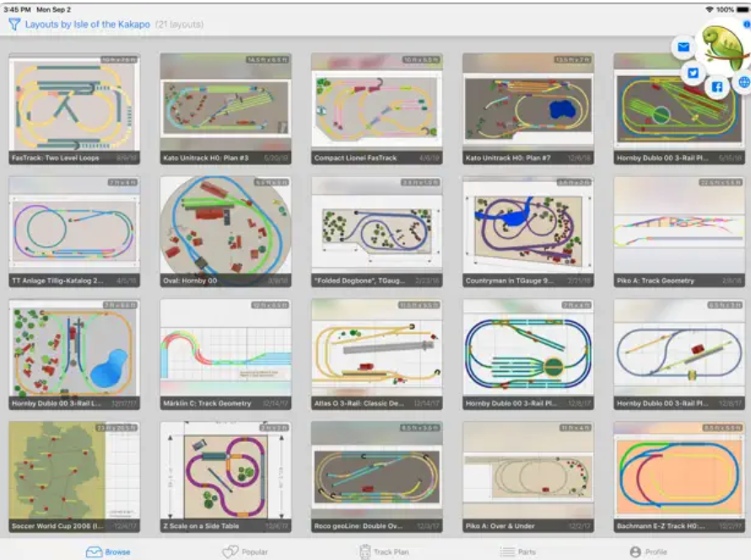Open Piko A: Over & Under layout

(x=528, y=477)
